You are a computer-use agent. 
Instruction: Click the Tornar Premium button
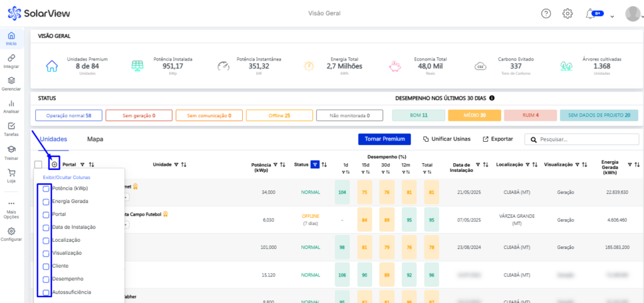coord(384,139)
